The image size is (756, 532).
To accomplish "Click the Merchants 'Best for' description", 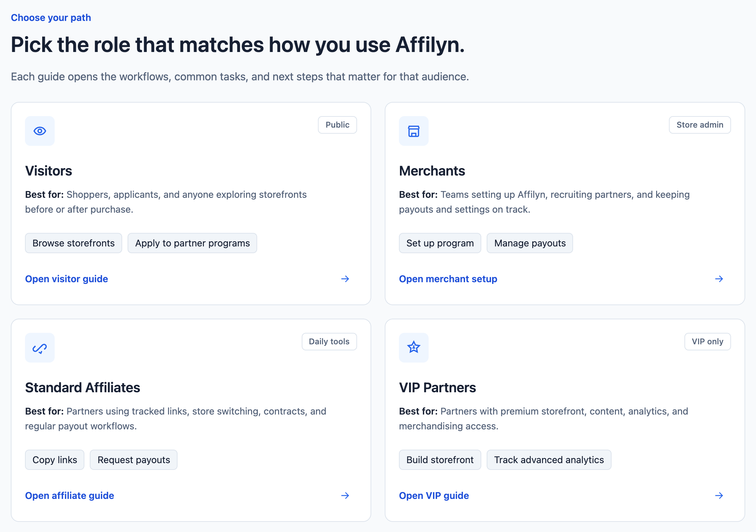I will 544,202.
